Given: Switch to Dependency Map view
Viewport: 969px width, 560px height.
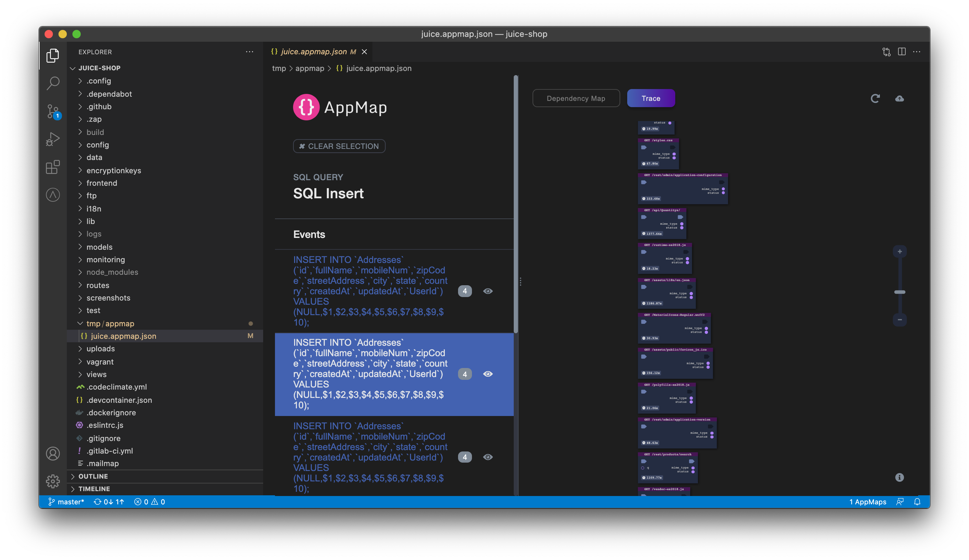Looking at the screenshot, I should [x=576, y=98].
